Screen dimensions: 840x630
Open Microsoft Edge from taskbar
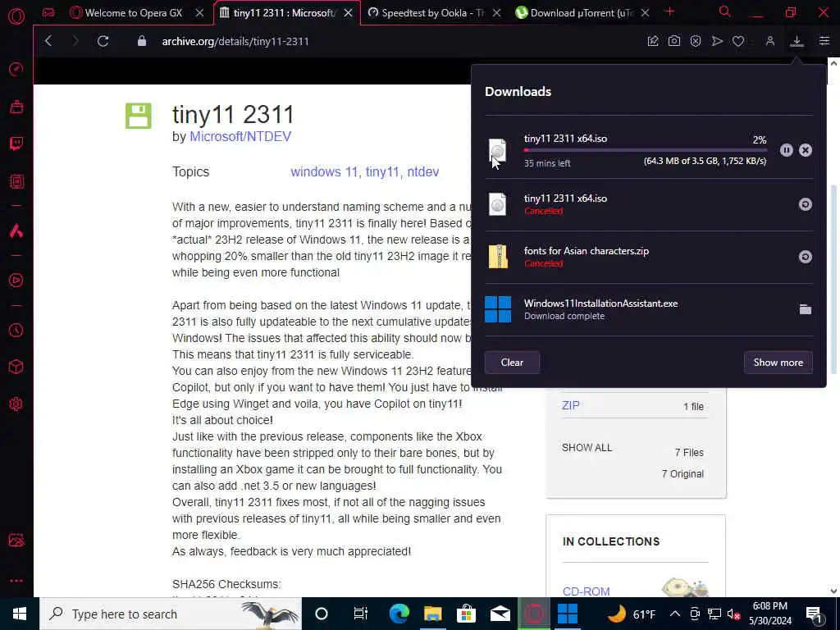[x=399, y=614]
